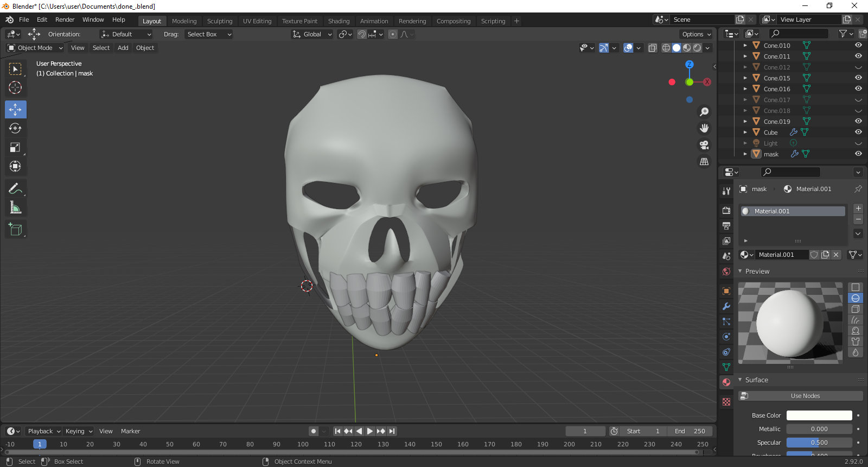The height and width of the screenshot is (467, 868).
Task: Select the Scale tool in the toolbar
Action: click(x=15, y=148)
